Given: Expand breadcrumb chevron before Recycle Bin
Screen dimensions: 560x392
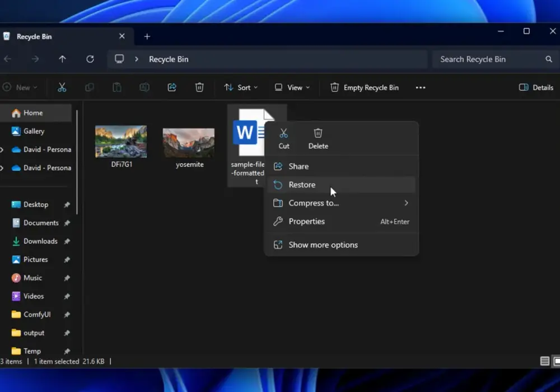Looking at the screenshot, I should [x=137, y=59].
